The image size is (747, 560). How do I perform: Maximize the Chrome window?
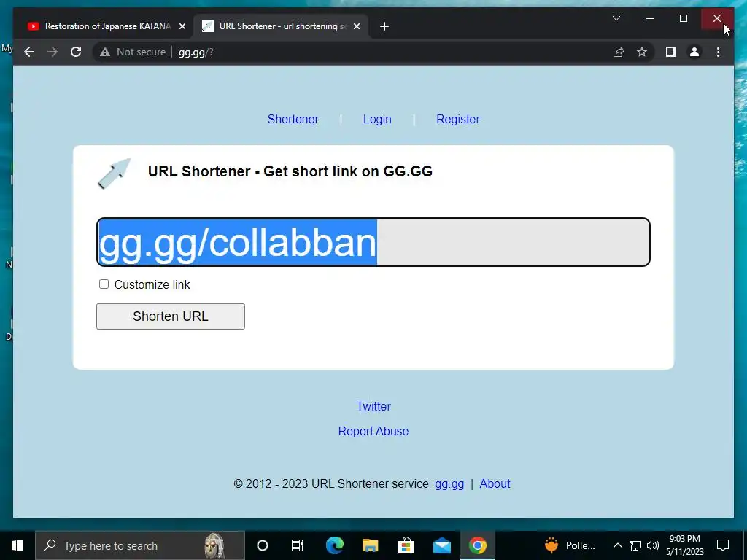tap(683, 18)
